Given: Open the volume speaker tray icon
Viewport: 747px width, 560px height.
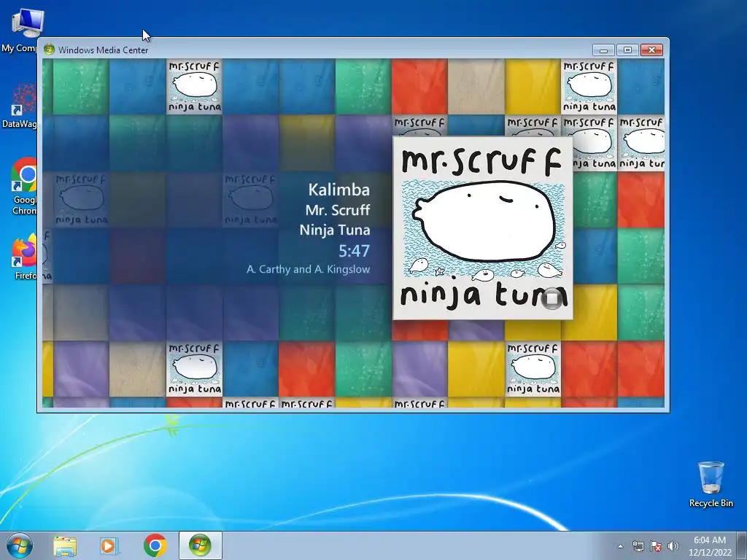Looking at the screenshot, I should pyautogui.click(x=673, y=546).
